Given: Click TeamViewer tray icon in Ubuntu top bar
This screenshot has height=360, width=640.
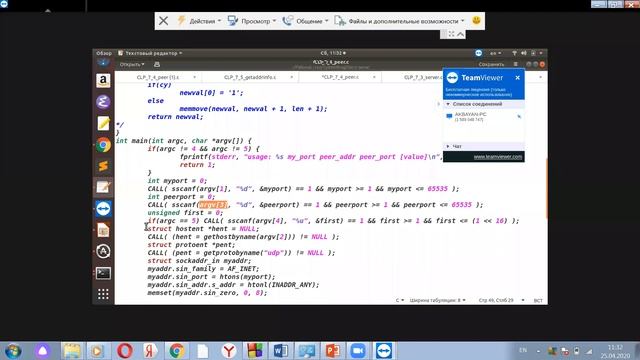Looking at the screenshot, I should (478, 53).
